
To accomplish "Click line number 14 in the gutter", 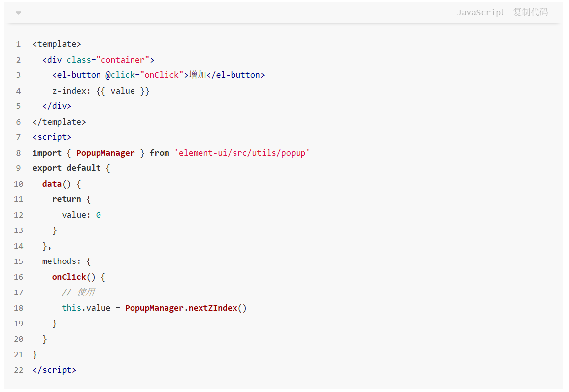I will (19, 246).
